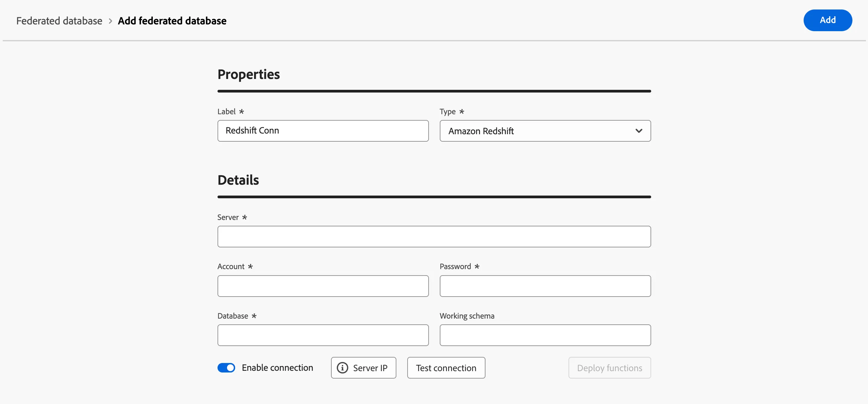
Task: Click into the Database input field
Action: (323, 335)
